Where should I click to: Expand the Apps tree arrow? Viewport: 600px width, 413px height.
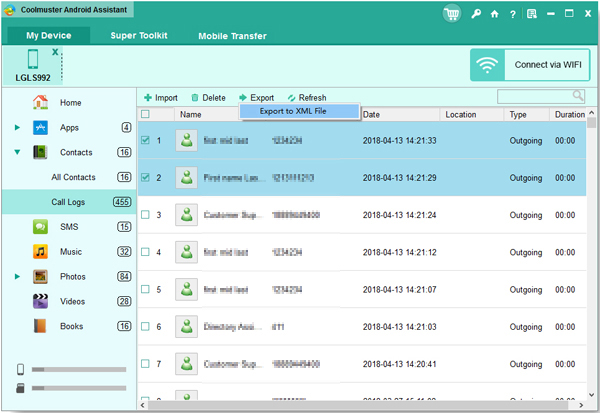[x=17, y=127]
